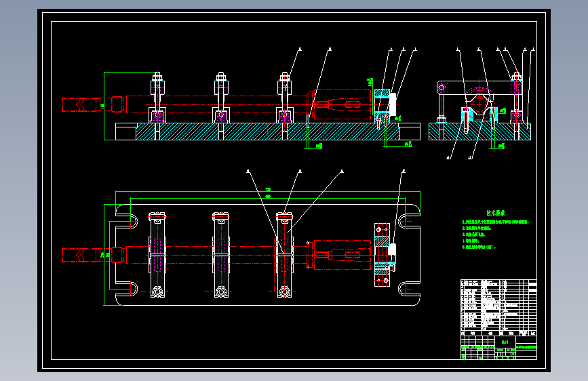Viewport: 588px width, 381px height.
Task: Click the white locating pin in plan view
Action: [x=392, y=249]
